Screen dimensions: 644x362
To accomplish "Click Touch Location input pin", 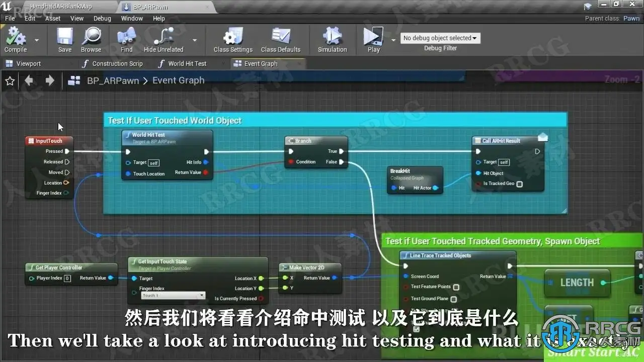I will click(x=128, y=174).
